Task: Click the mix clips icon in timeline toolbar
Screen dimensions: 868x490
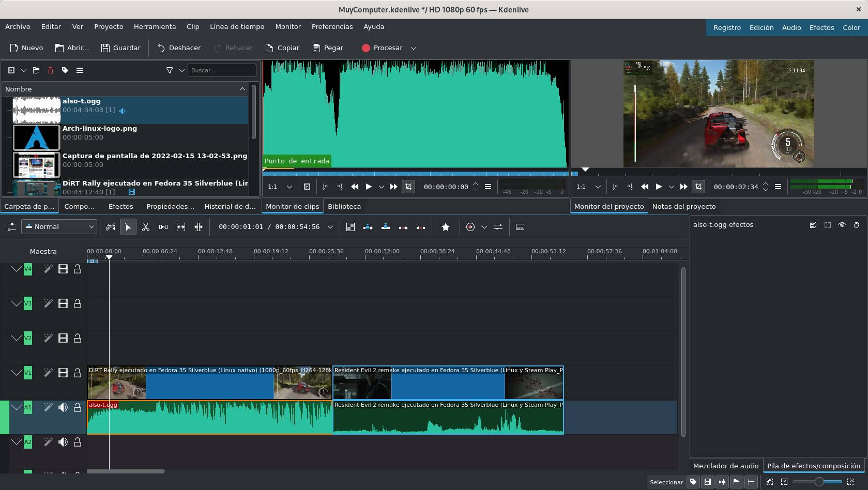Action: pos(351,227)
